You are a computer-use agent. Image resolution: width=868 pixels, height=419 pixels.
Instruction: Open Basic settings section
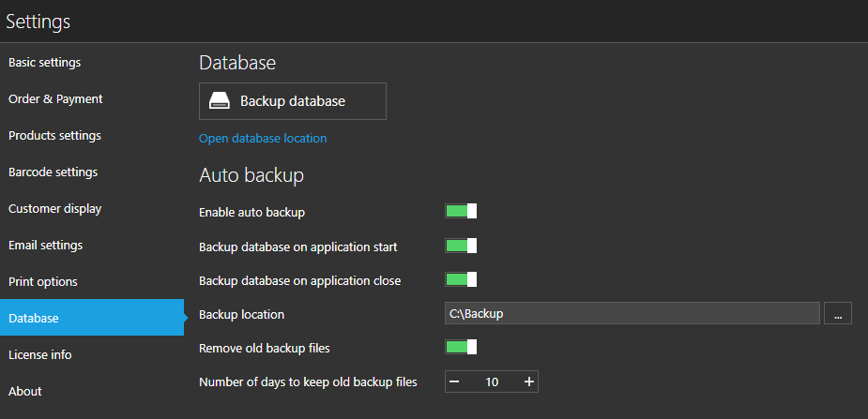click(x=45, y=63)
